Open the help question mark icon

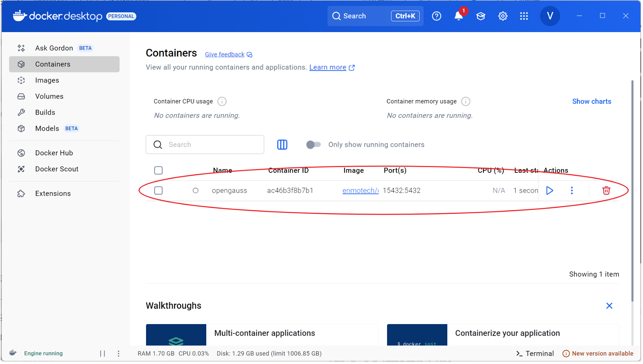click(437, 16)
